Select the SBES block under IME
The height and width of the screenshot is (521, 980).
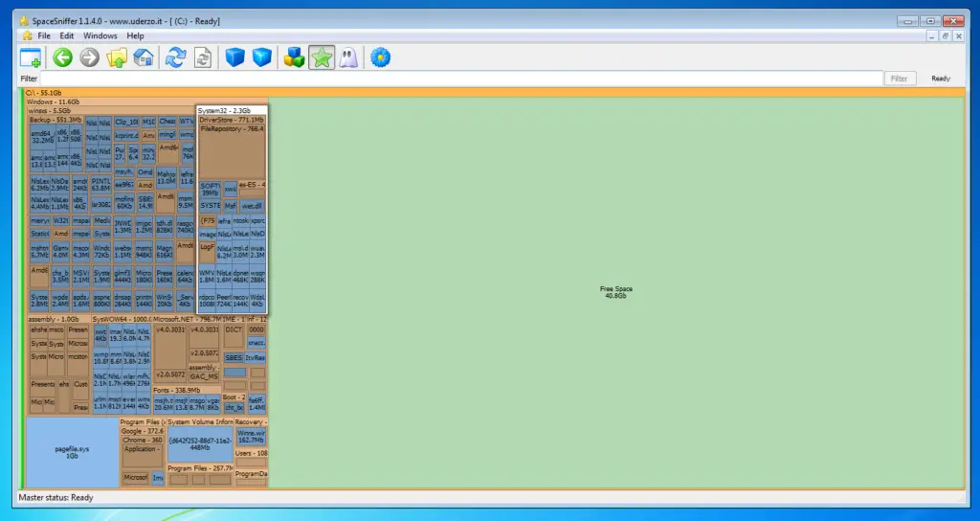coord(234,358)
